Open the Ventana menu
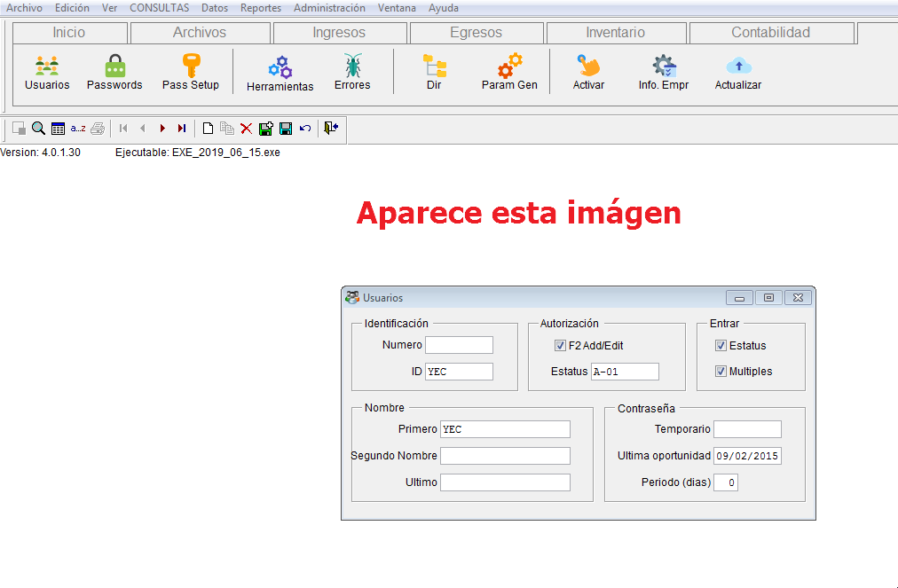The width and height of the screenshot is (898, 588). pyautogui.click(x=397, y=8)
